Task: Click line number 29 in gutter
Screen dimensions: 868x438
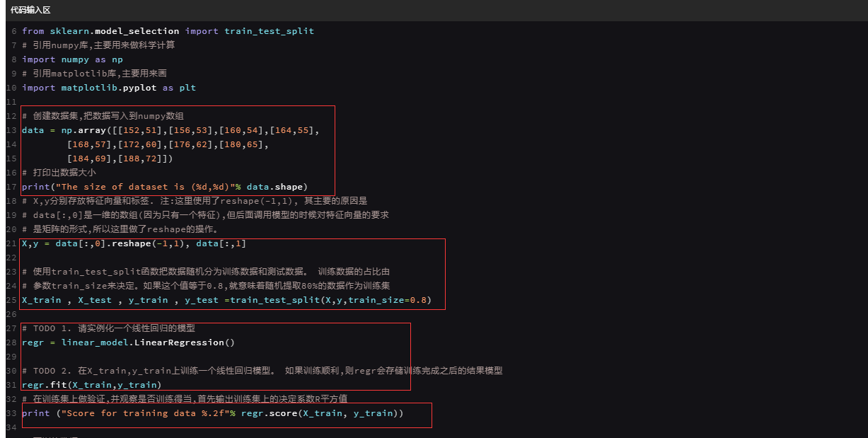Action: click(11, 357)
